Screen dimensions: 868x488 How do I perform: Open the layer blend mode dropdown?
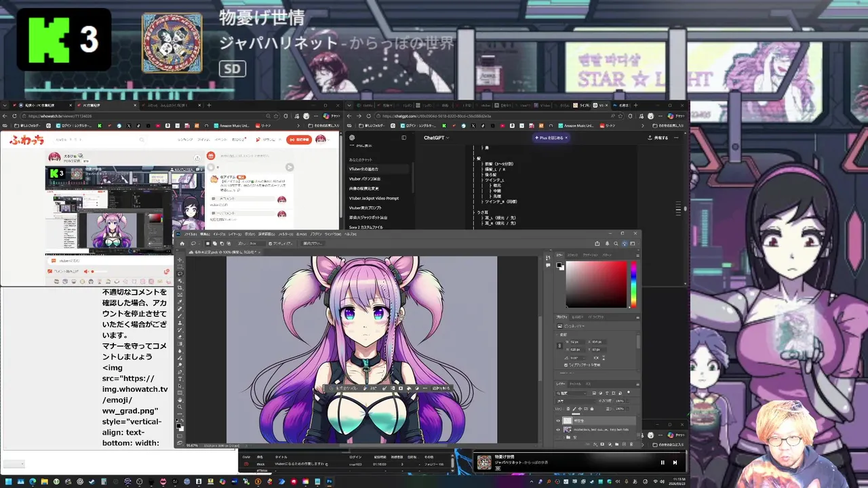tap(576, 401)
